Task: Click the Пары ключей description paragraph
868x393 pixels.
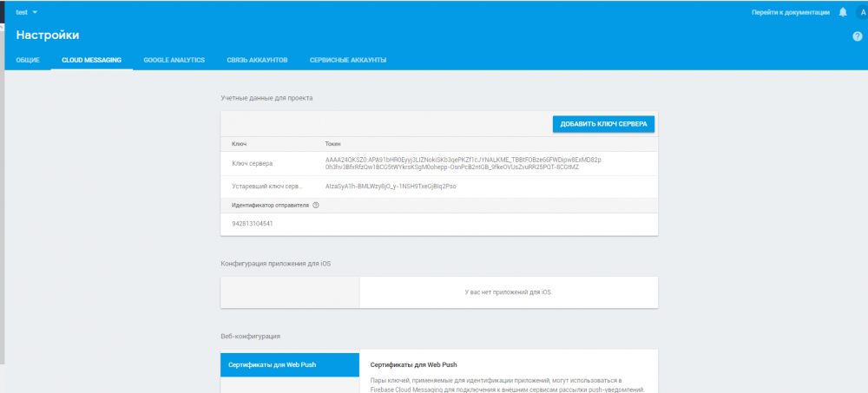Action: coord(507,385)
